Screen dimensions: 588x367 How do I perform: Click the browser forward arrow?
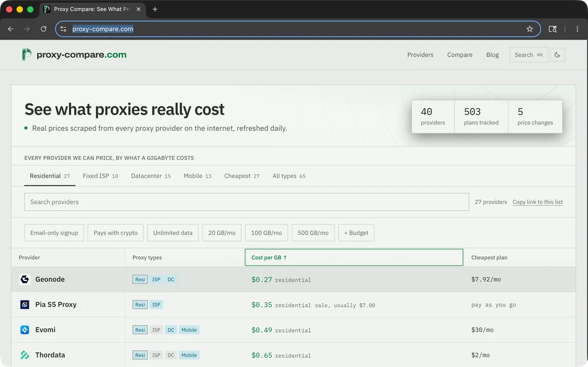(x=27, y=29)
